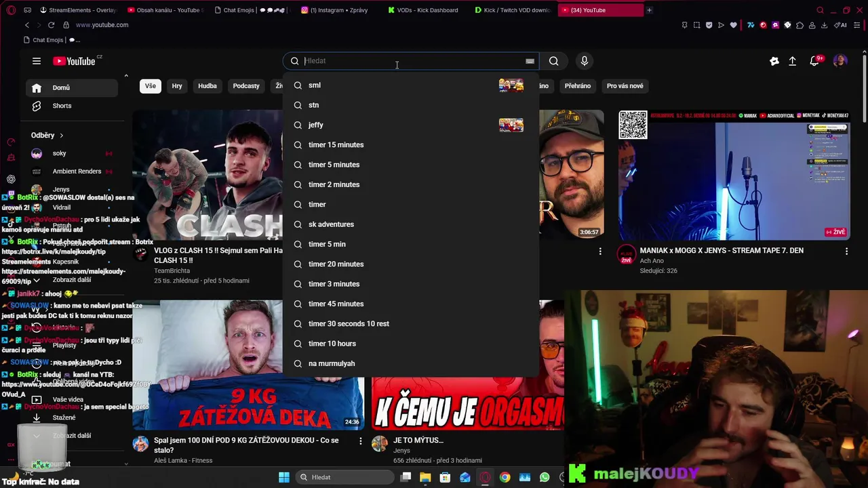This screenshot has height=488, width=868.
Task: Select the Hudba filter chip
Action: coord(208,86)
